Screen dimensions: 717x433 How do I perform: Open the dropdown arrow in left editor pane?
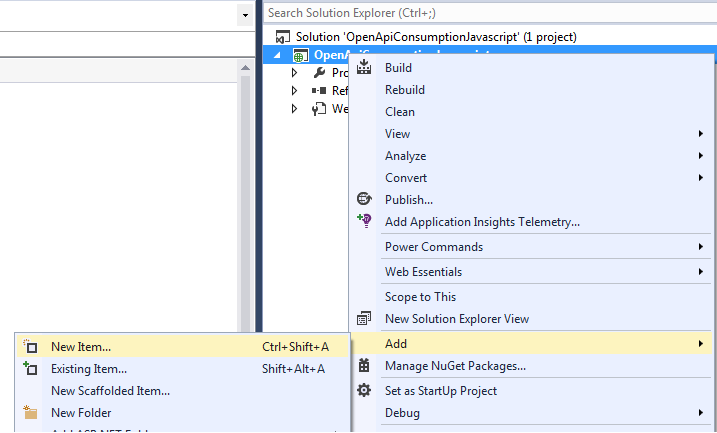(245, 16)
